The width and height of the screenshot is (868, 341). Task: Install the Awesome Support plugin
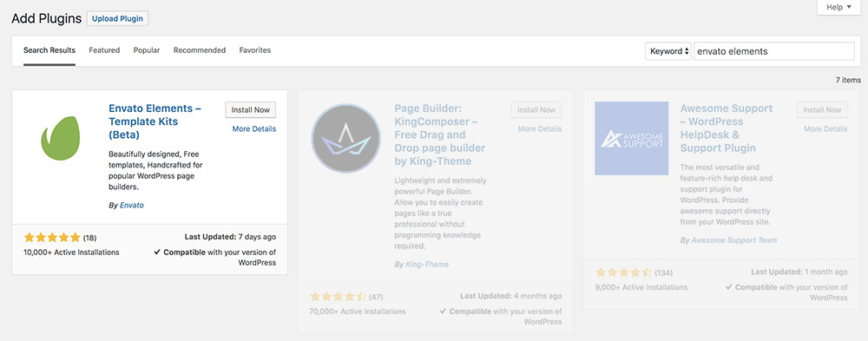click(822, 109)
